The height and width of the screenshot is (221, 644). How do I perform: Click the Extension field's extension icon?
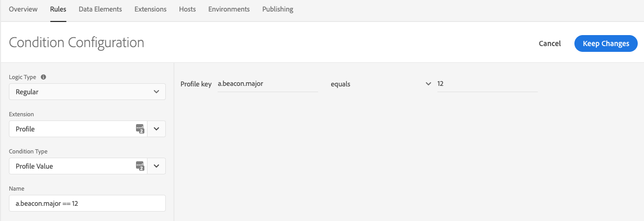click(140, 129)
